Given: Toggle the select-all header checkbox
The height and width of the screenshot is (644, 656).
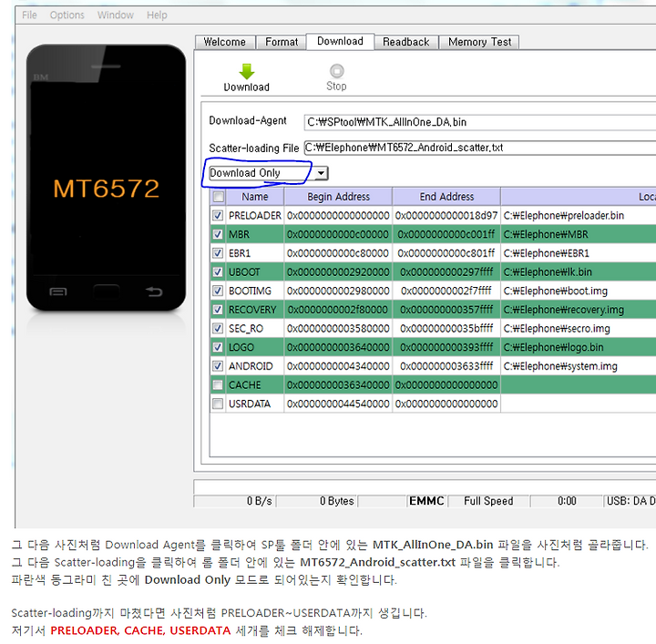Looking at the screenshot, I should pyautogui.click(x=219, y=196).
